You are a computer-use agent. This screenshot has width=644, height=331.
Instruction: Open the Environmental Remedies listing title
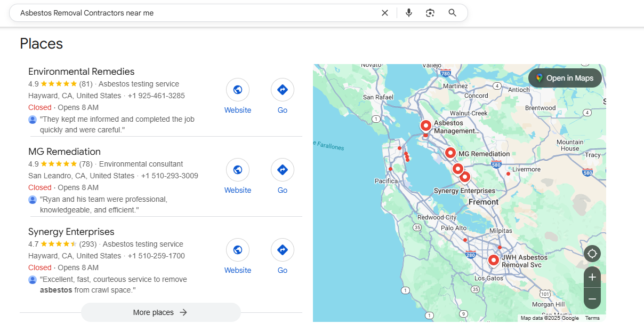point(81,72)
